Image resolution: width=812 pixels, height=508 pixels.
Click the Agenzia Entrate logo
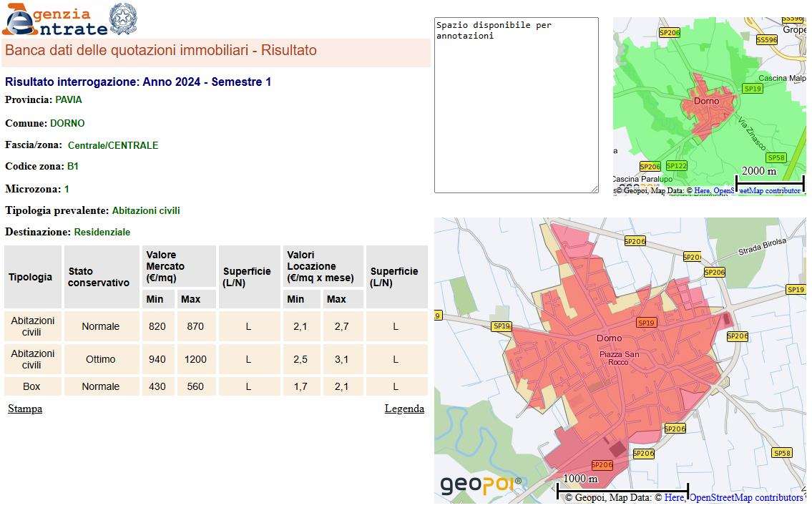[x=54, y=20]
